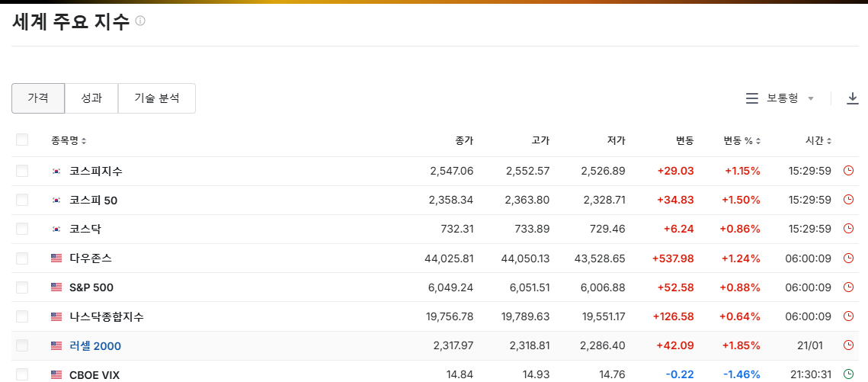This screenshot has width=868, height=382.
Task: Click the clock icon in 나스닥종합지수 row
Action: coord(848,316)
